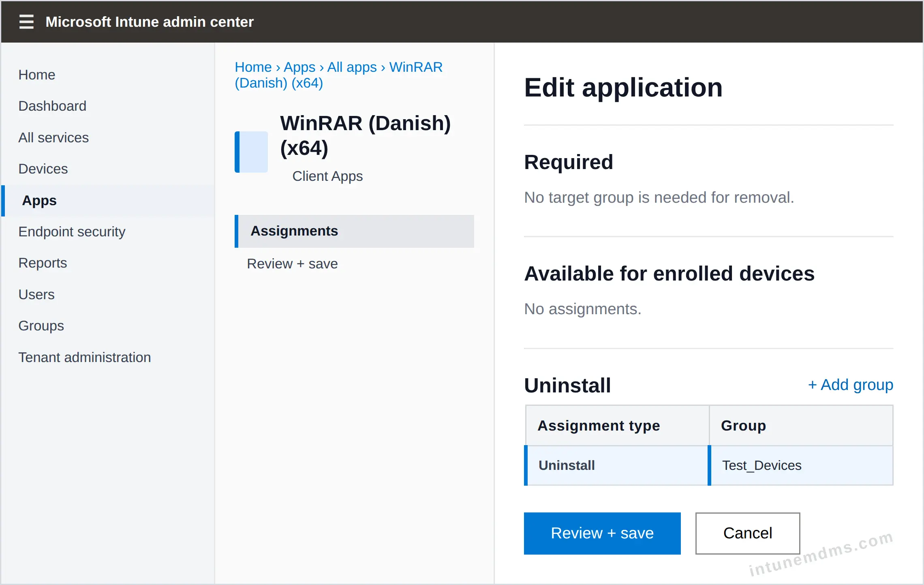Open Tenant administration in the sidebar
924x585 pixels.
85,357
